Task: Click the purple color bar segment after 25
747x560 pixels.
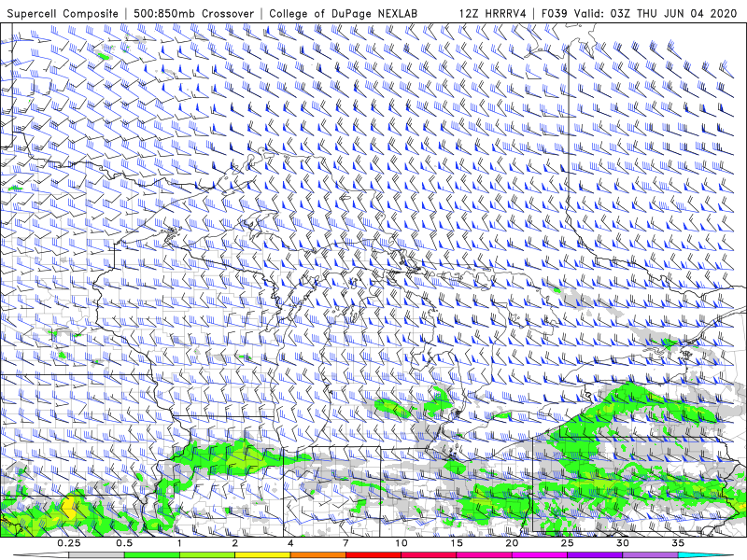Action: point(595,555)
